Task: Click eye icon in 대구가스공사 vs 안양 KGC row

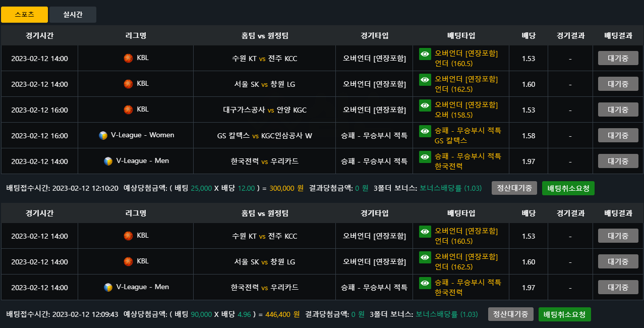Action: [x=425, y=105]
